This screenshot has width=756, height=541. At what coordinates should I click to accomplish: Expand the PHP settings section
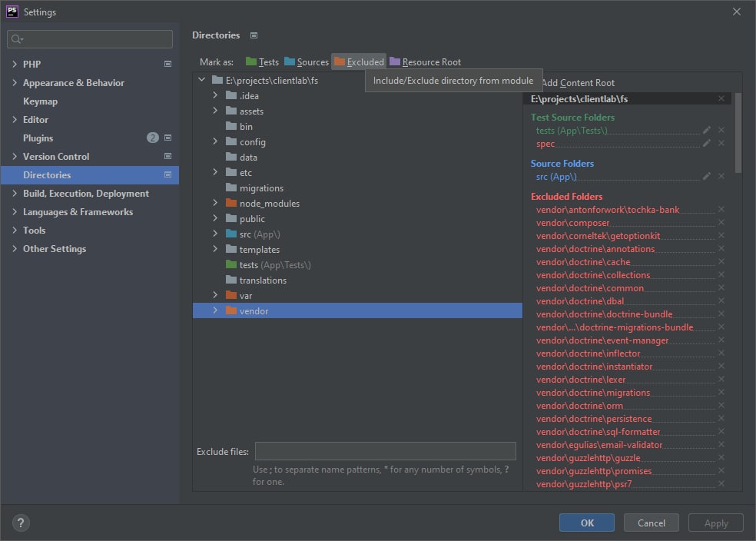point(15,65)
